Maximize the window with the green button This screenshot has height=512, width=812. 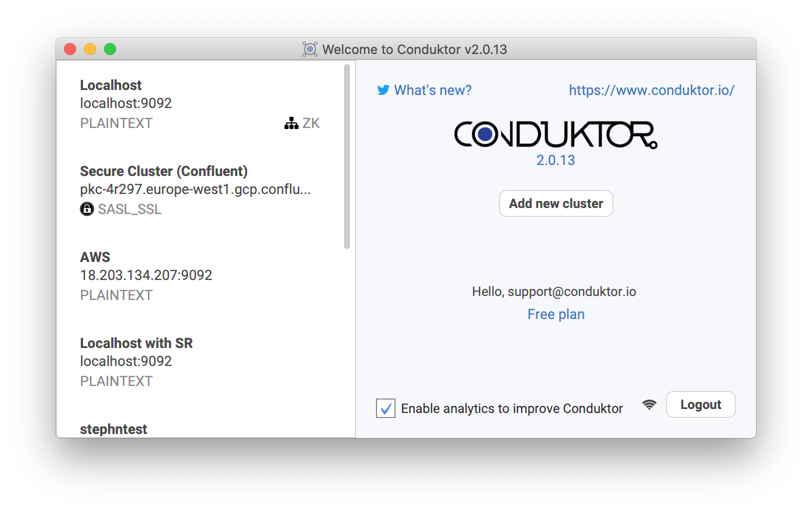pyautogui.click(x=110, y=49)
